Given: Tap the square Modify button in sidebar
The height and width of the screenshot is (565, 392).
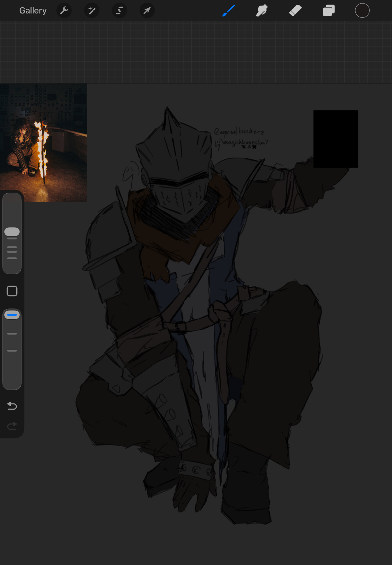Looking at the screenshot, I should tap(12, 291).
